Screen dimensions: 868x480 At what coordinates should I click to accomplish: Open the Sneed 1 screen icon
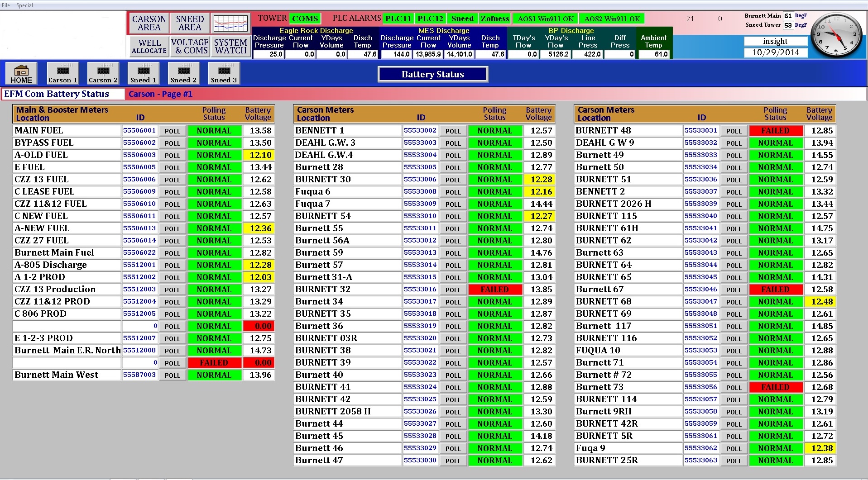tap(143, 73)
